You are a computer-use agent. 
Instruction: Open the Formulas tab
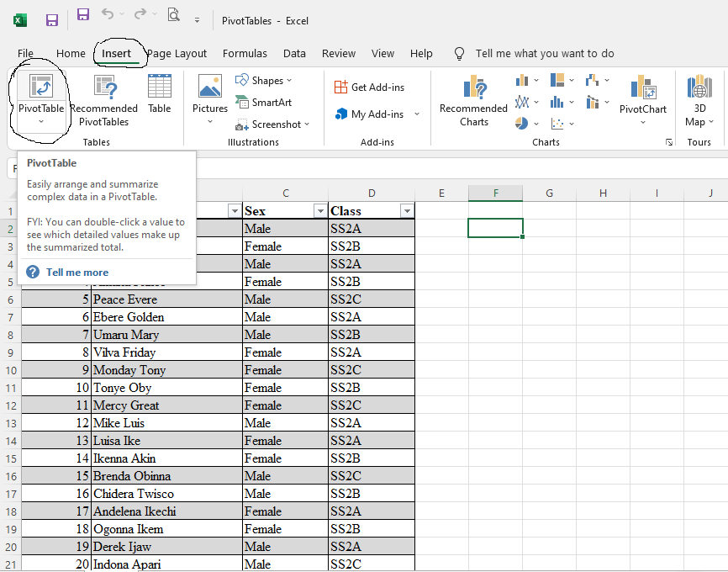coord(245,54)
